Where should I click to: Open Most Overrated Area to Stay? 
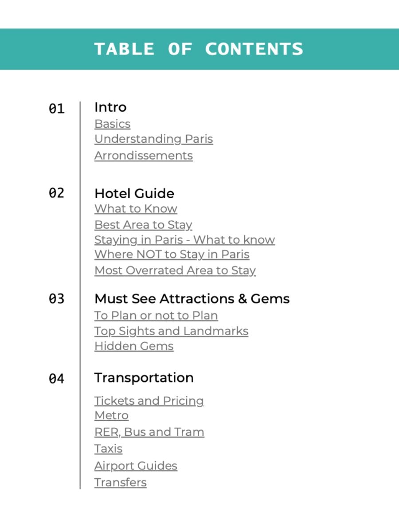(175, 270)
